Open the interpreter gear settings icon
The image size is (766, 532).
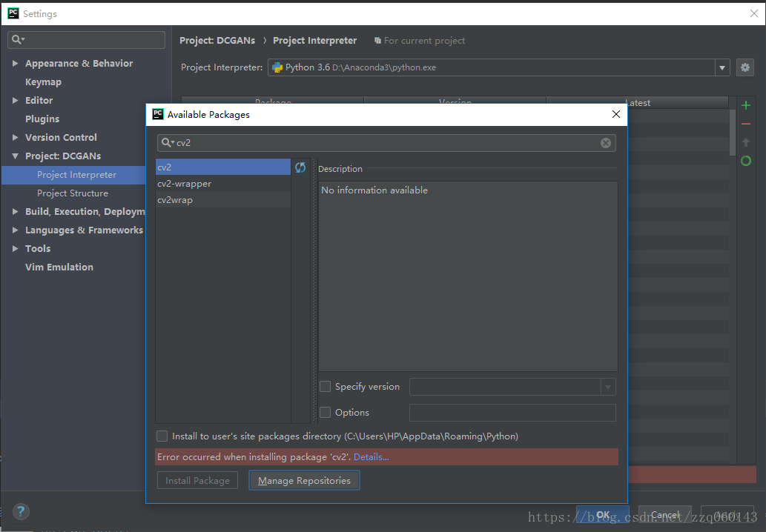pyautogui.click(x=745, y=67)
